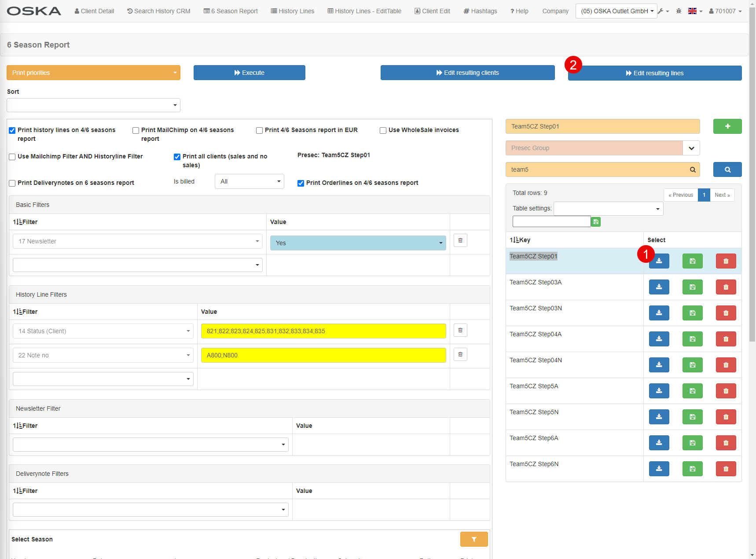Expand the Is billed All dropdown
Screen dimensions: 756x559
tap(249, 181)
